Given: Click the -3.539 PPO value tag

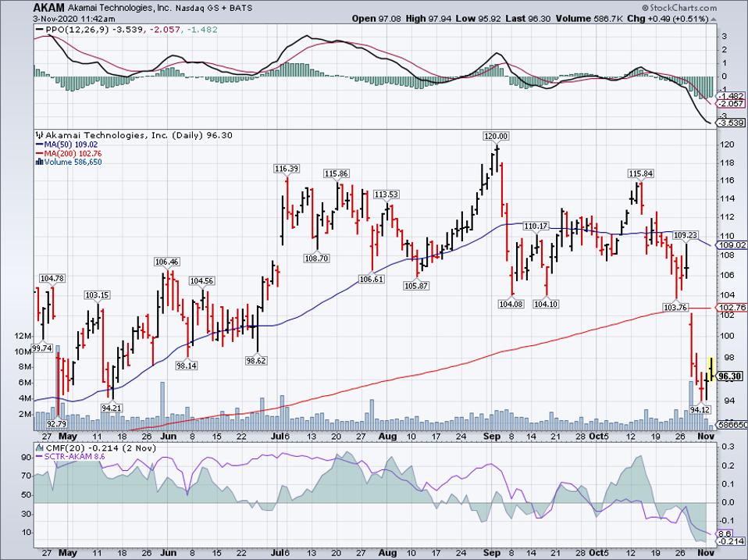Looking at the screenshot, I should click(x=732, y=123).
